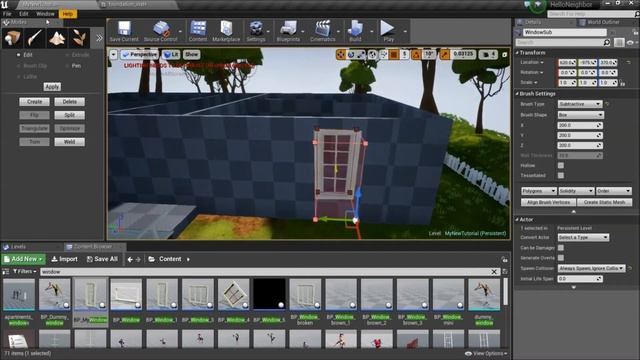This screenshot has height=360, width=640.
Task: Open the Polygons dropdown
Action: coord(539,191)
